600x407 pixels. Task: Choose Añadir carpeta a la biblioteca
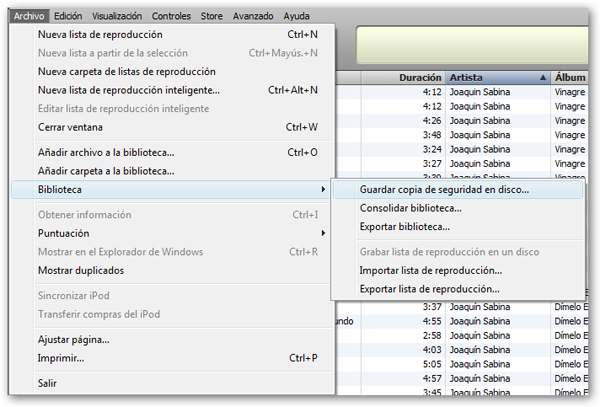pos(106,171)
